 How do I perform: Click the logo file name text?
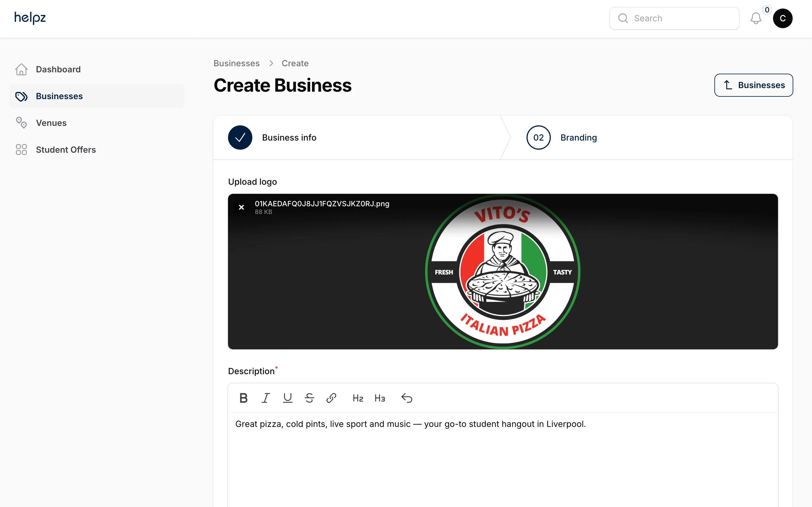tap(322, 204)
